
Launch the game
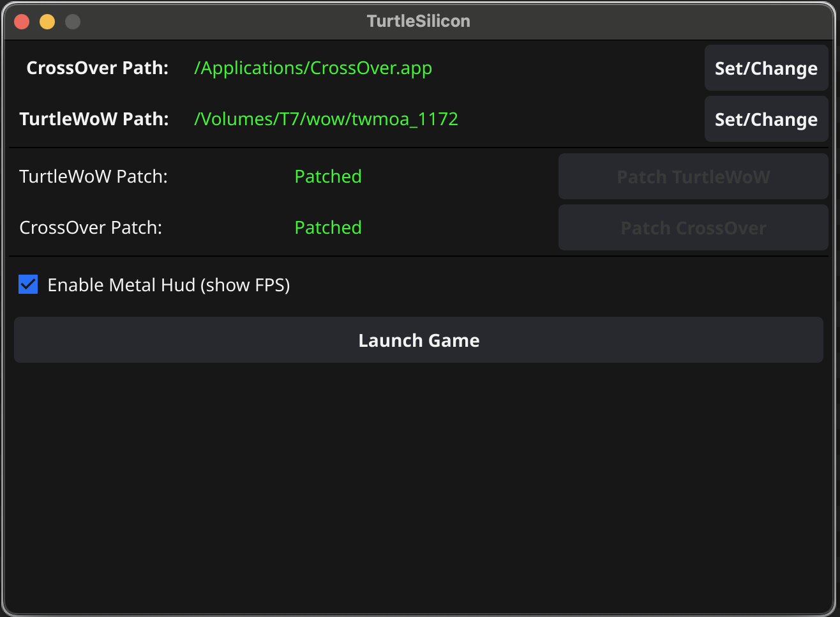coord(419,340)
